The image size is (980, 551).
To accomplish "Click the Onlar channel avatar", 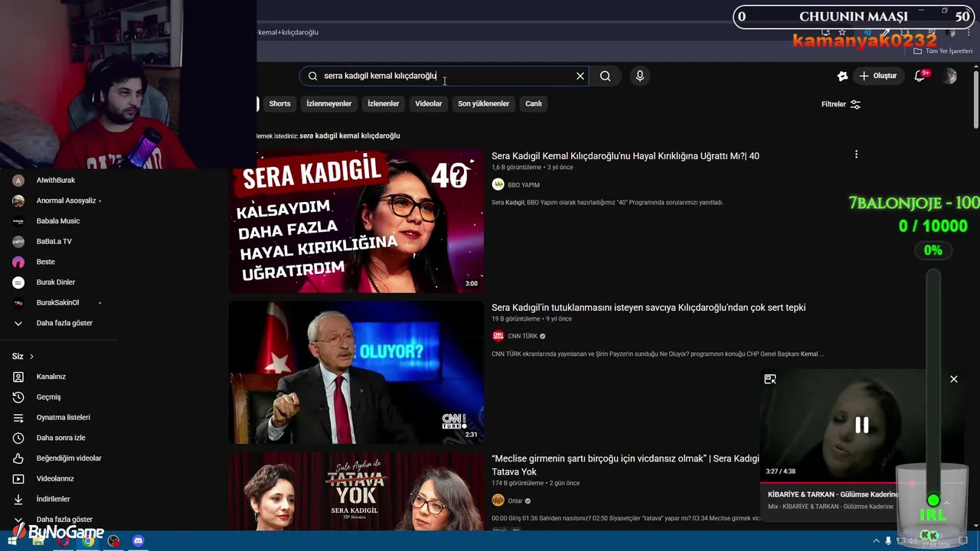I will [498, 500].
